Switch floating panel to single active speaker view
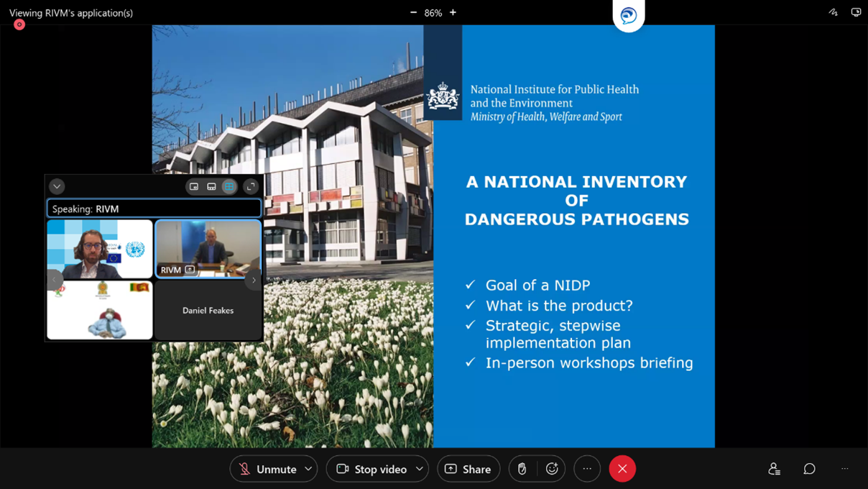This screenshot has width=868, height=489. (194, 186)
